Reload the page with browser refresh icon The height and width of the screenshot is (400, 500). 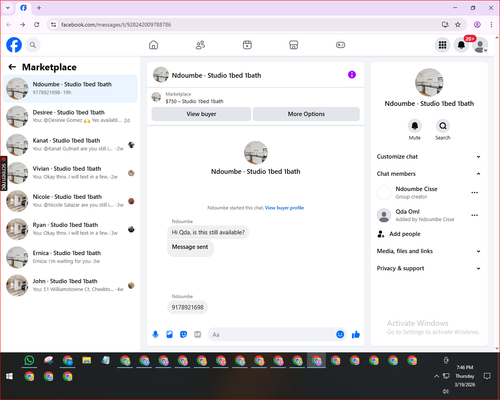click(x=37, y=25)
